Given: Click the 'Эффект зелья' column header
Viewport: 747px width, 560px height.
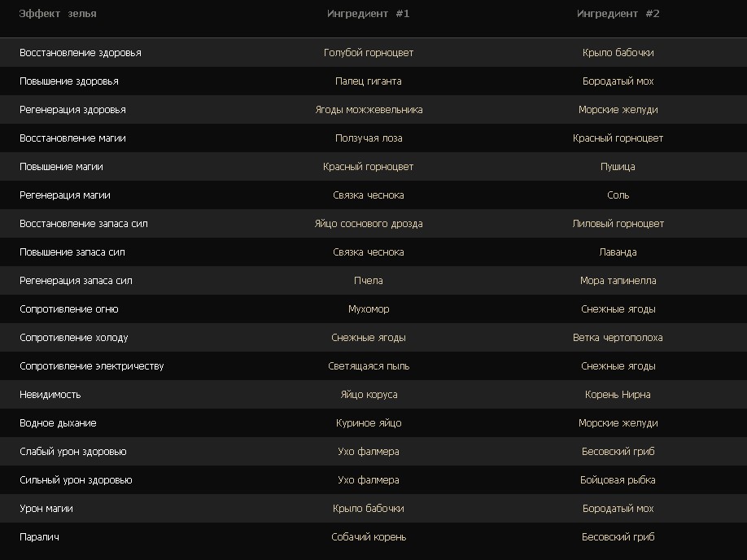Looking at the screenshot, I should pyautogui.click(x=57, y=14).
